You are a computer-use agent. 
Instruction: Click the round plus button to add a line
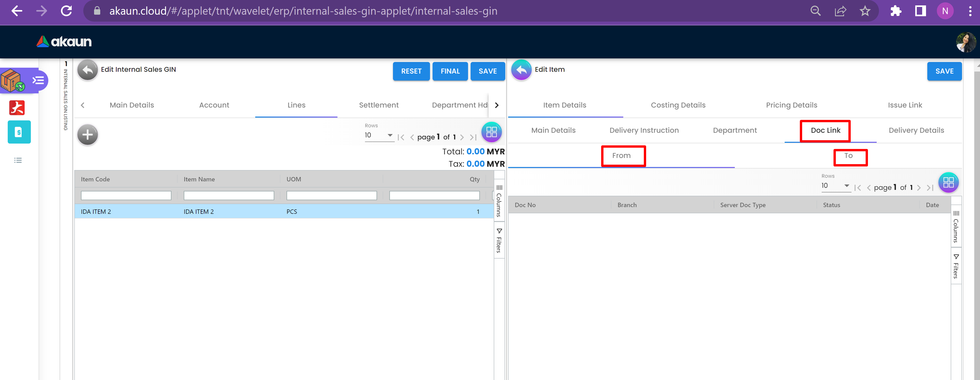(87, 134)
